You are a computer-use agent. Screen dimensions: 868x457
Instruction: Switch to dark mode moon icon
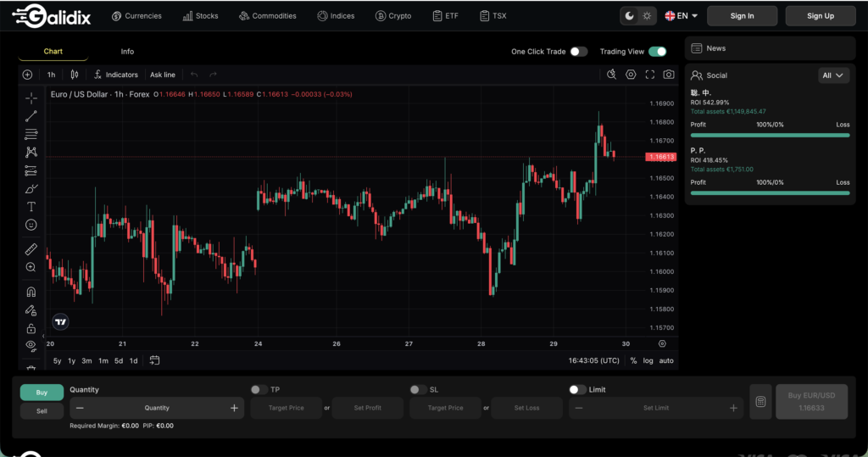coord(630,16)
